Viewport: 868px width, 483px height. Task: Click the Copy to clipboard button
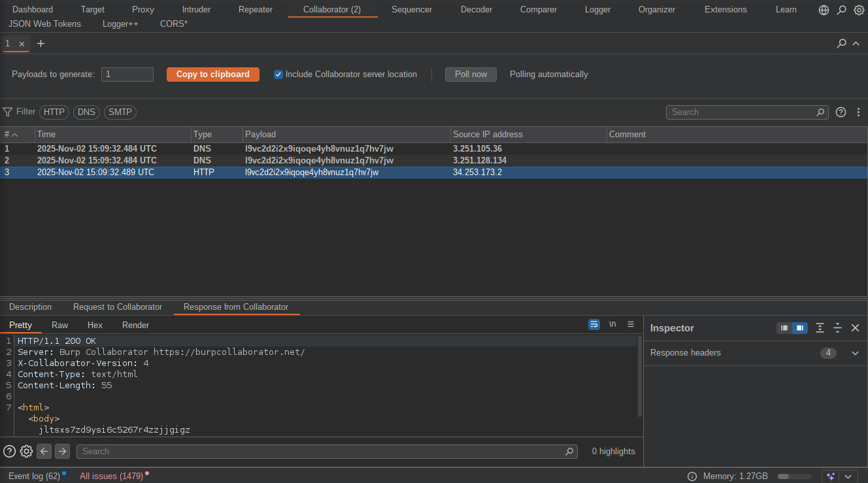(213, 75)
